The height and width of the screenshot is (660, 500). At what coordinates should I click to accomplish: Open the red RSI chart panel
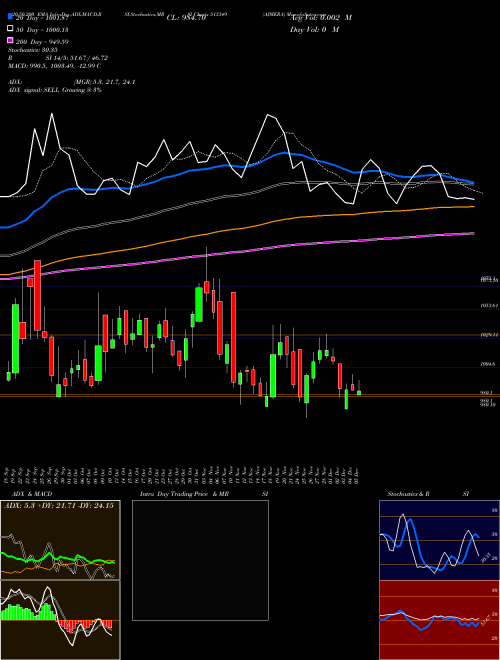(439, 620)
